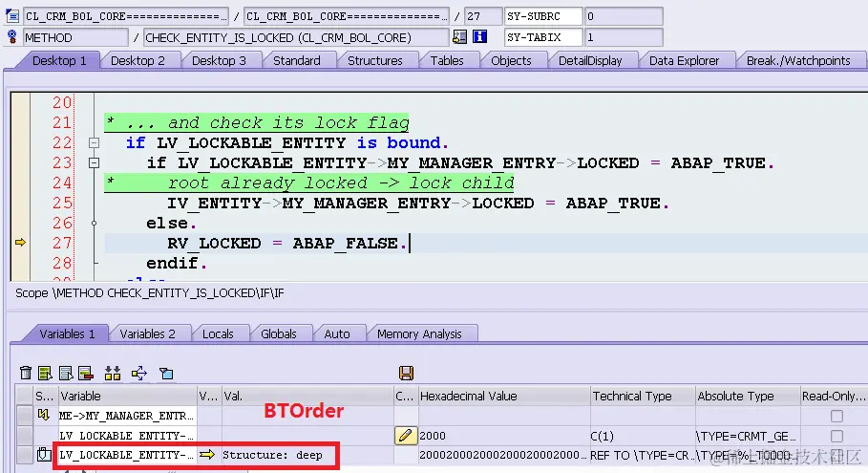Delete variable using the trash can icon
This screenshot has width=868, height=473.
(26, 373)
